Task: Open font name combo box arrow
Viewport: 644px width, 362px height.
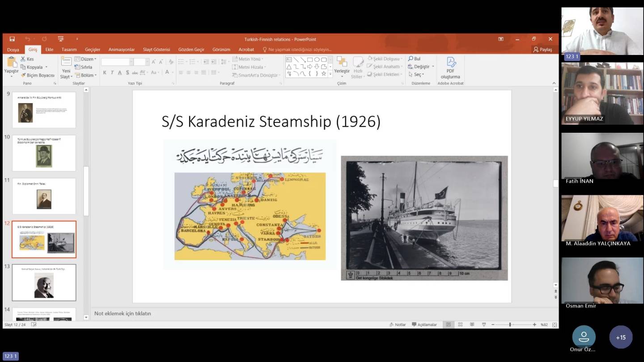Action: 131,62
